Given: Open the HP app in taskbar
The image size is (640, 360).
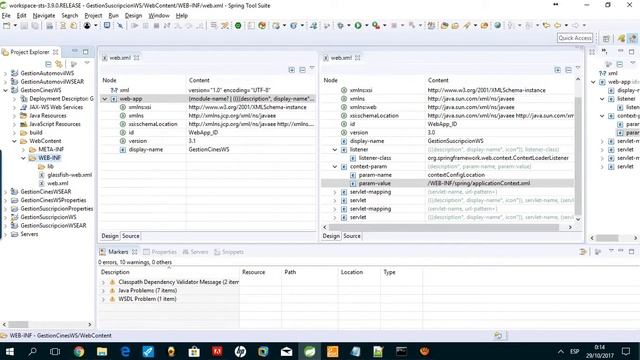Looking at the screenshot, I should coord(240,351).
